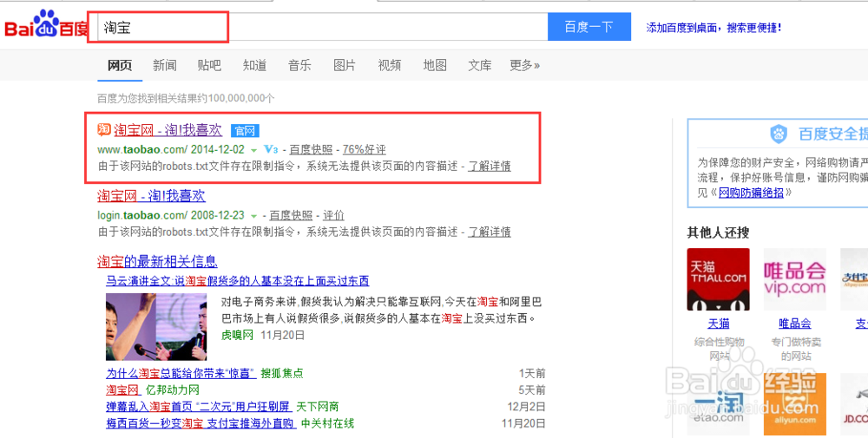
Task: Switch to the 视频 tab
Action: point(390,65)
